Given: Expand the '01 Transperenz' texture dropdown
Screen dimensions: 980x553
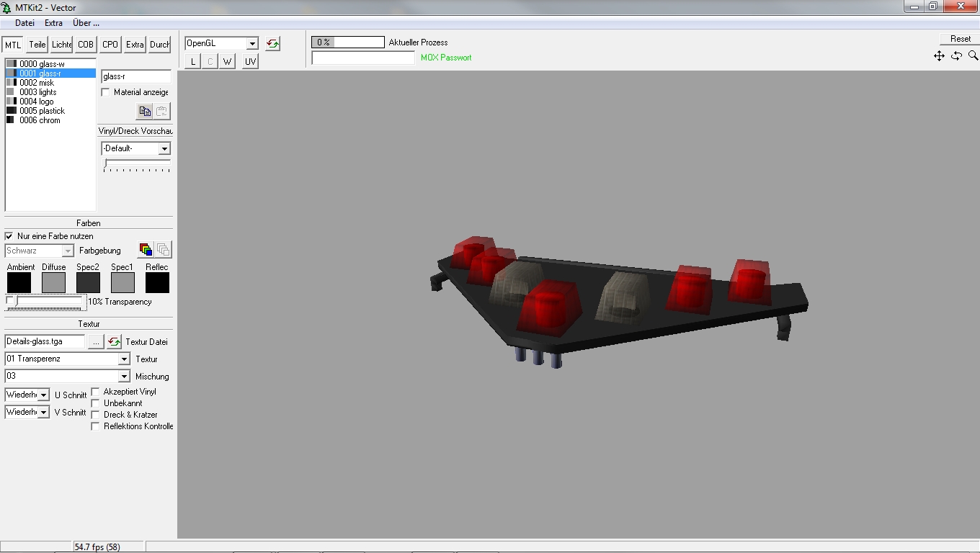Looking at the screenshot, I should 124,359.
